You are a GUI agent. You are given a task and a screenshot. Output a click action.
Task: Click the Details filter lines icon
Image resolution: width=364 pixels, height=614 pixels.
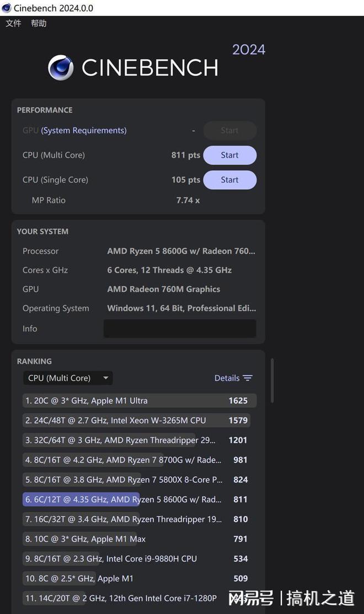coord(248,378)
